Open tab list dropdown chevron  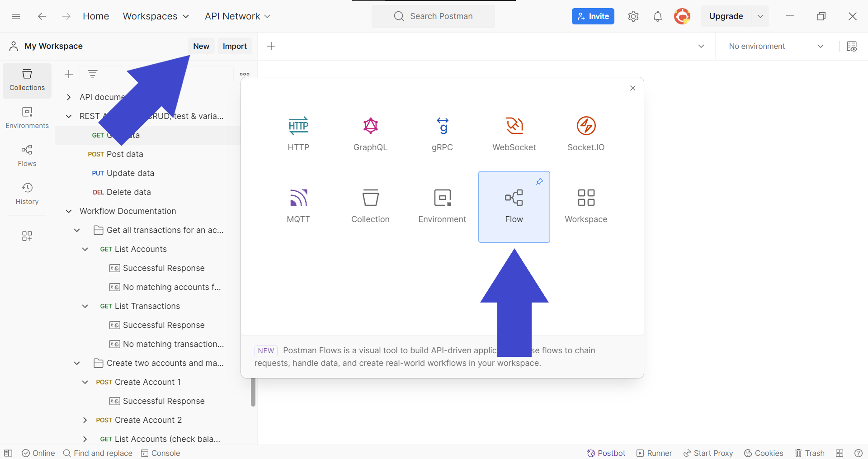701,46
